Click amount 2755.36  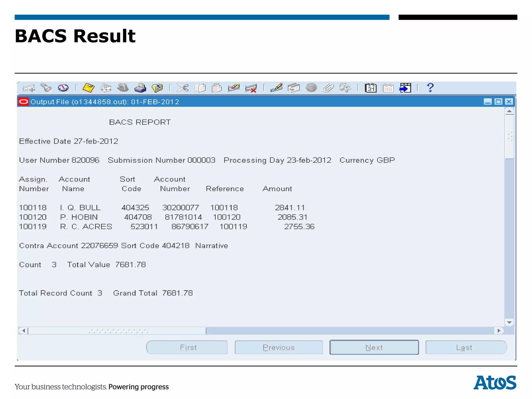(299, 227)
